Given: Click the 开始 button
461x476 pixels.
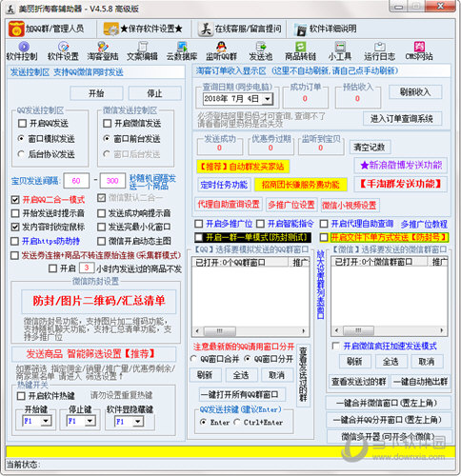Looking at the screenshot, I should coord(96,93).
